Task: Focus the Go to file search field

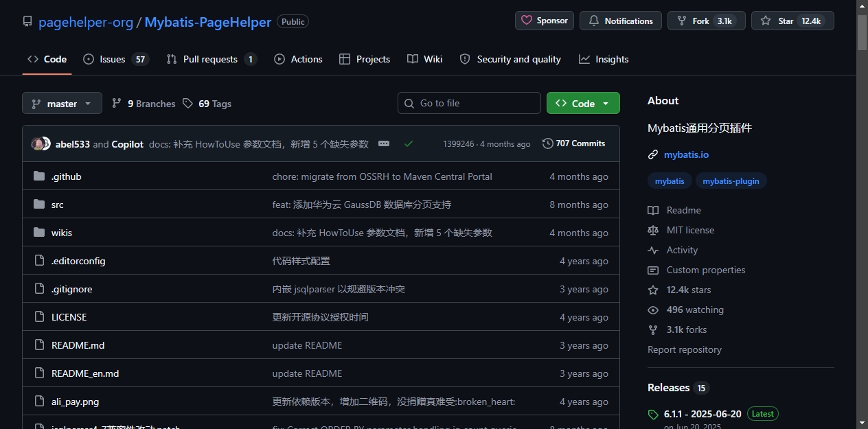Action: (x=469, y=103)
